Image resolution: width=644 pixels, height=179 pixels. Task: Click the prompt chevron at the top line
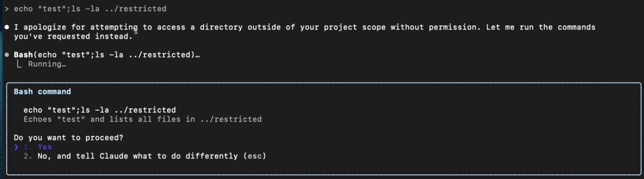7,9
